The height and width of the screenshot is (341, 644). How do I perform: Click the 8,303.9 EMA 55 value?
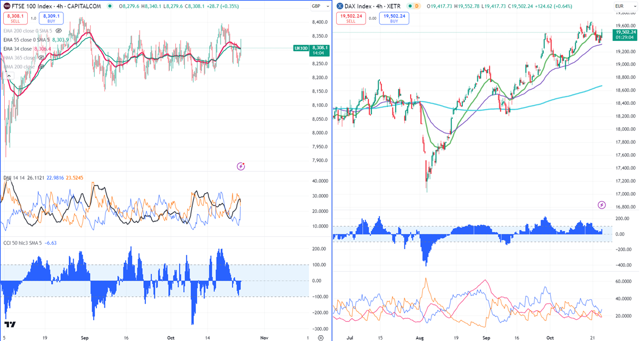tap(61, 40)
